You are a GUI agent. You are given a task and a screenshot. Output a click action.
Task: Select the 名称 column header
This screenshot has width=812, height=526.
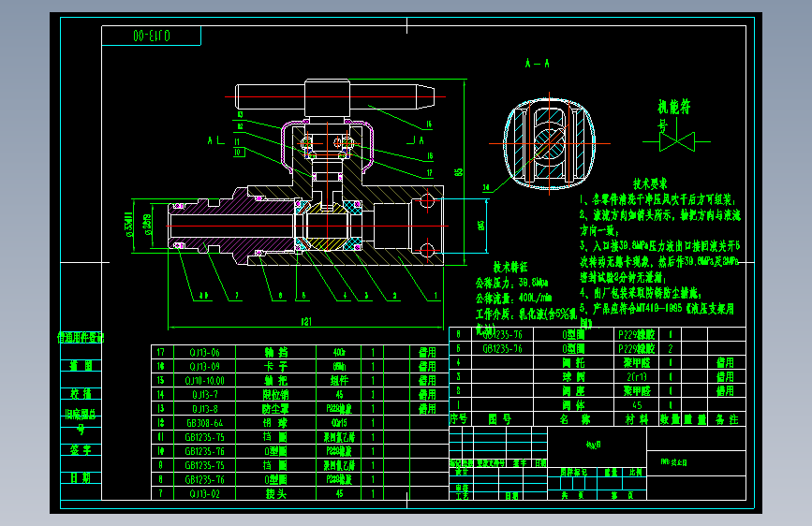click(574, 419)
